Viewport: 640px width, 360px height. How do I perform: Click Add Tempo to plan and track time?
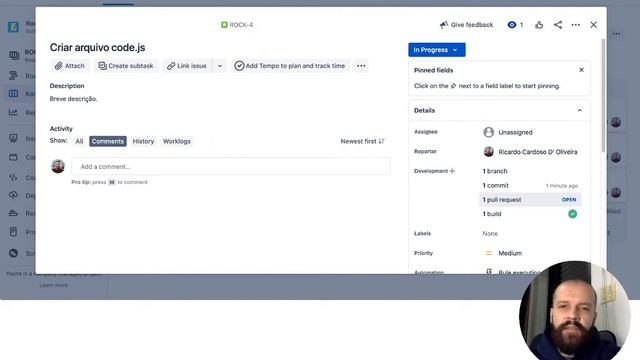point(290,66)
